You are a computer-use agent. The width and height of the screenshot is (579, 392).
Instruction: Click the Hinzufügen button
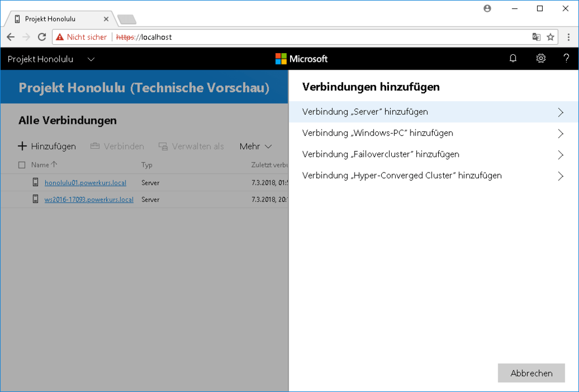(x=47, y=147)
